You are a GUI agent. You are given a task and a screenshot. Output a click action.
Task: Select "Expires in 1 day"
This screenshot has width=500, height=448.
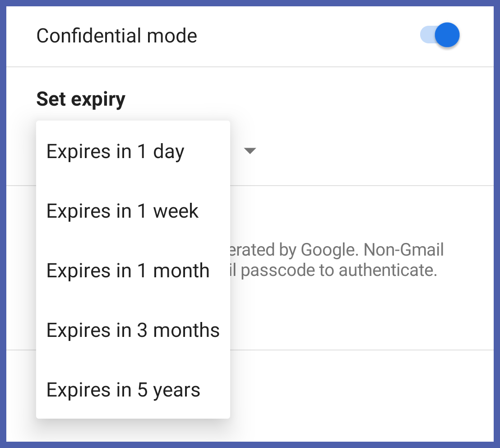coord(116,152)
